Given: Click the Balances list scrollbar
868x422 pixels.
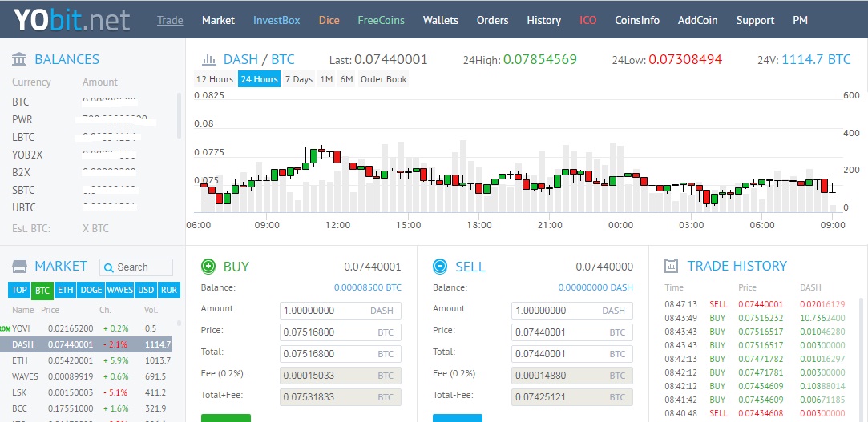Looking at the screenshot, I should [178, 115].
